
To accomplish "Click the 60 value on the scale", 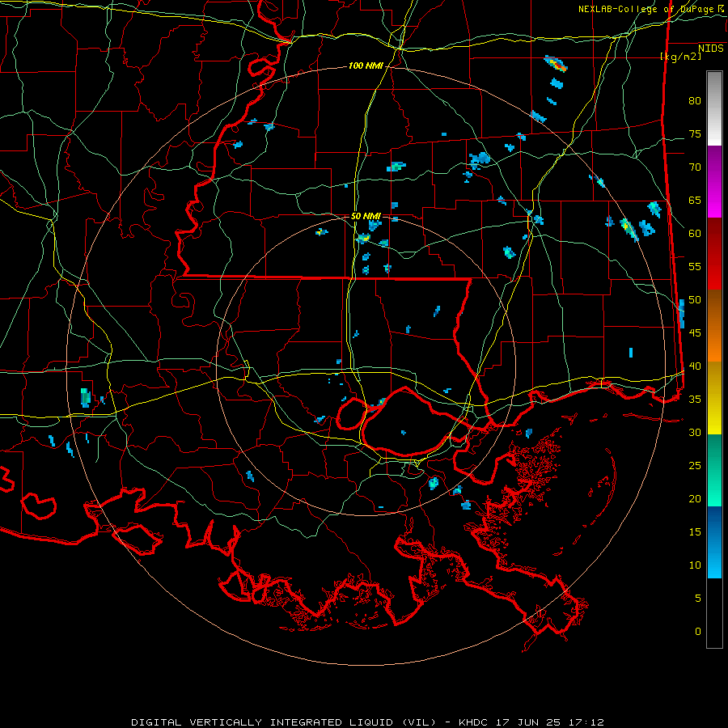I will point(695,234).
